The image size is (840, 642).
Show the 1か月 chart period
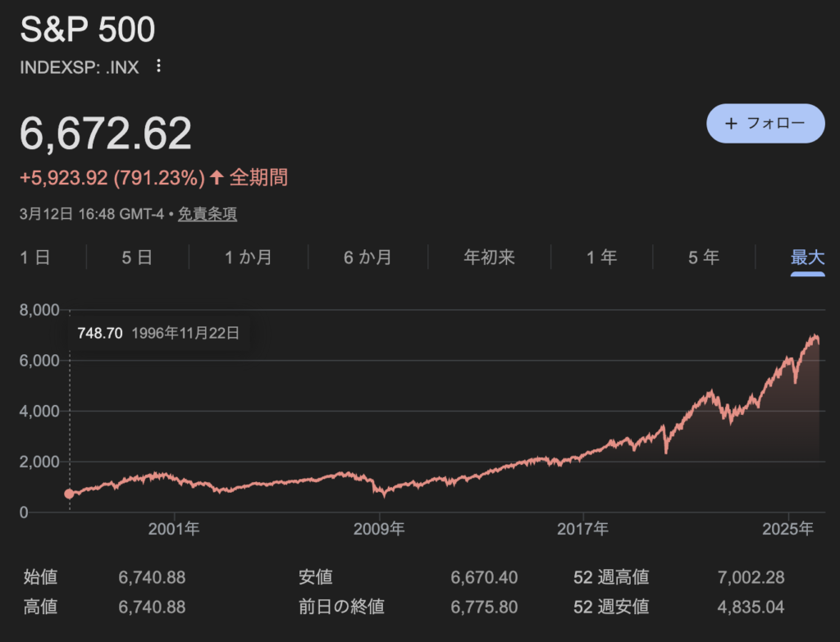tap(249, 257)
